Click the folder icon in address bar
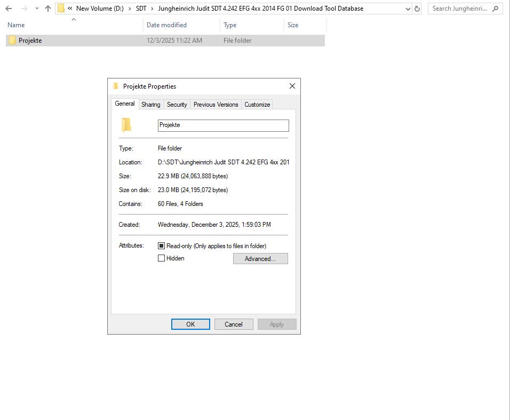The height and width of the screenshot is (420, 510). tap(61, 9)
